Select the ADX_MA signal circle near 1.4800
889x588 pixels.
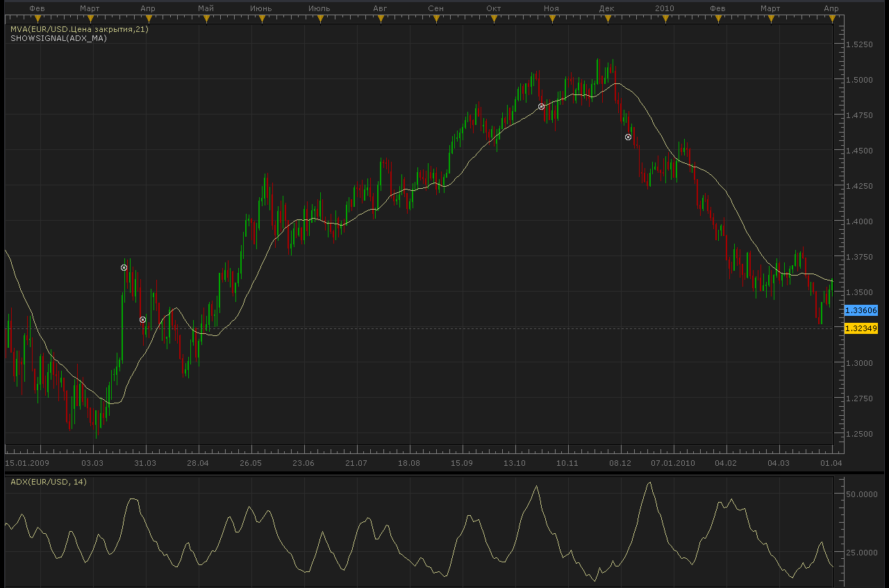click(x=541, y=107)
